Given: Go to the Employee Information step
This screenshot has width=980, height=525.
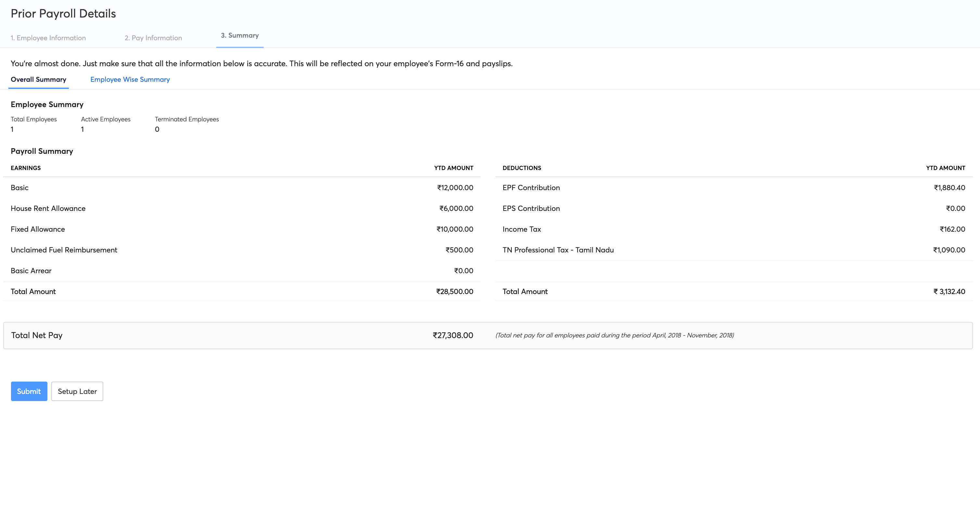Looking at the screenshot, I should [48, 38].
